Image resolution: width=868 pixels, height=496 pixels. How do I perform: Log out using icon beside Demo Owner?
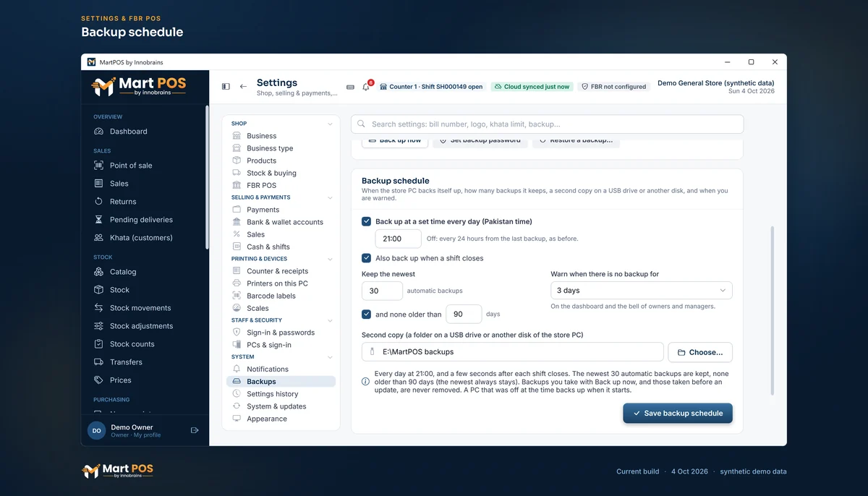(195, 430)
